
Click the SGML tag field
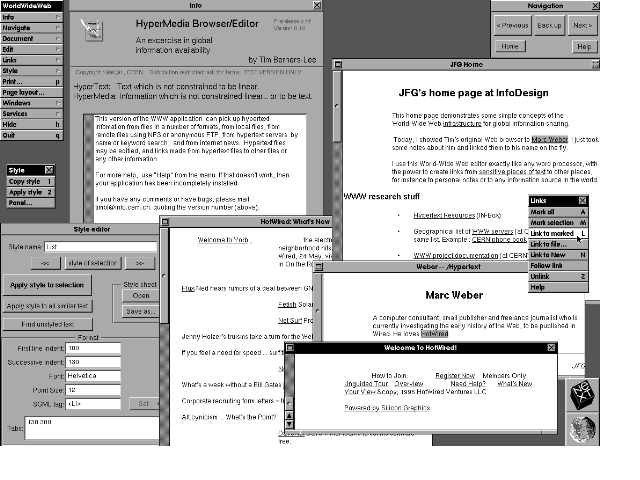pos(93,404)
